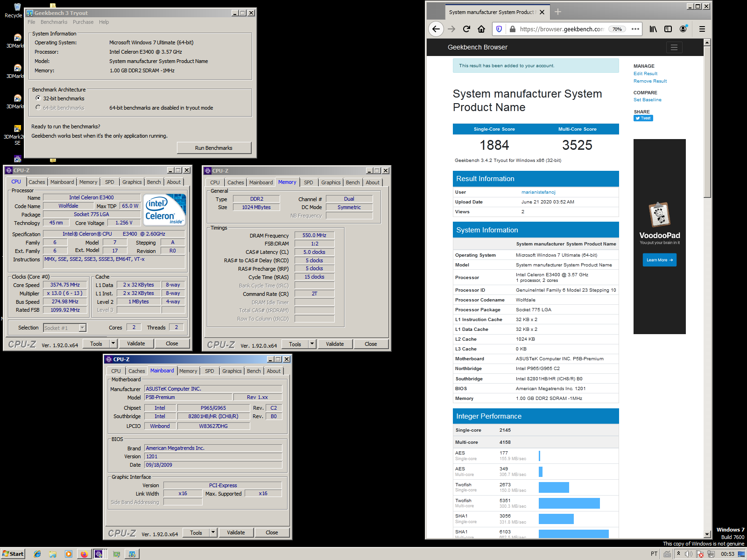Open the Action Center flag icon
The height and width of the screenshot is (560, 747).
tap(700, 554)
